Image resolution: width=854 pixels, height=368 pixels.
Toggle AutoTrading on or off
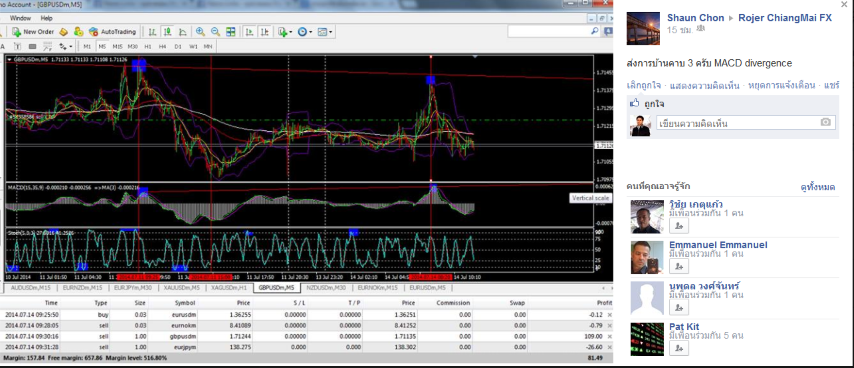[x=112, y=32]
